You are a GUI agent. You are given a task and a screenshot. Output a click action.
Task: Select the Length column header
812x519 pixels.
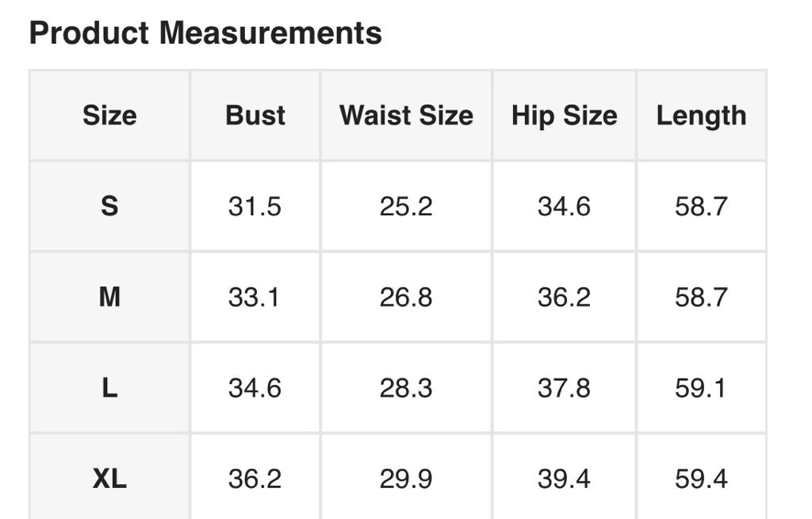pyautogui.click(x=701, y=116)
